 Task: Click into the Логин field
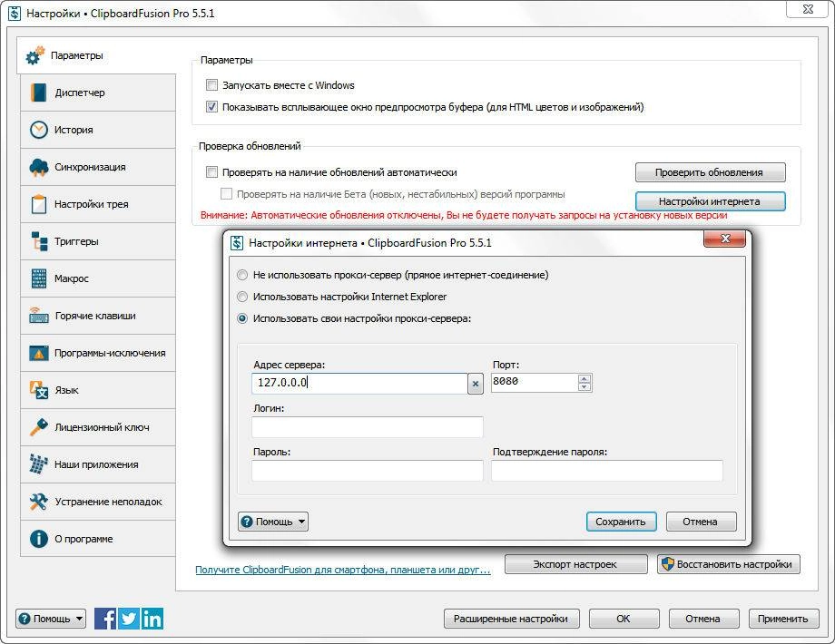[368, 427]
